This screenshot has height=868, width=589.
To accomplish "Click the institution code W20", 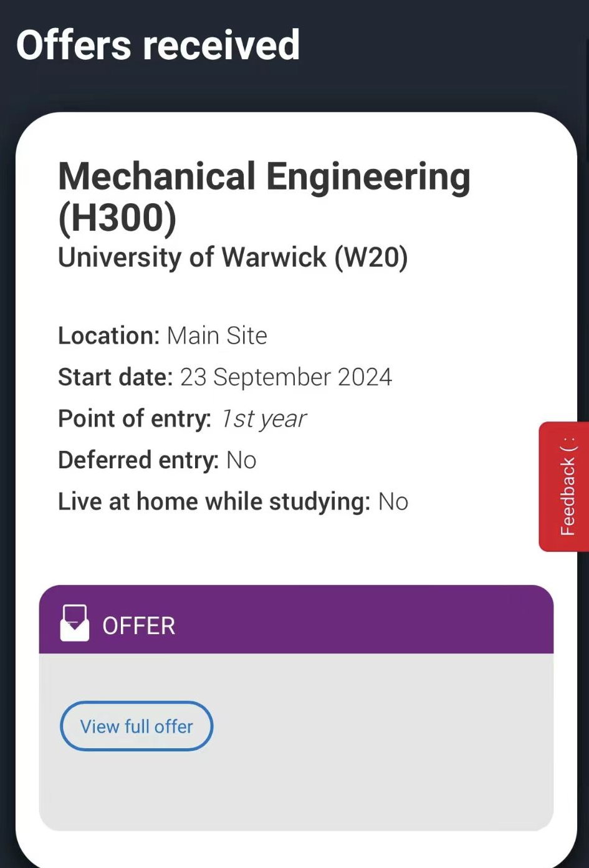I will point(371,258).
